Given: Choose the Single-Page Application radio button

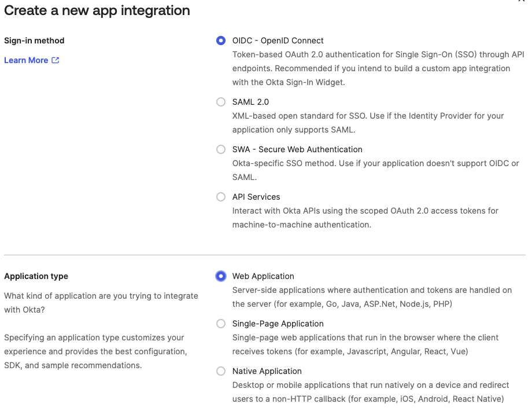Looking at the screenshot, I should 220,324.
